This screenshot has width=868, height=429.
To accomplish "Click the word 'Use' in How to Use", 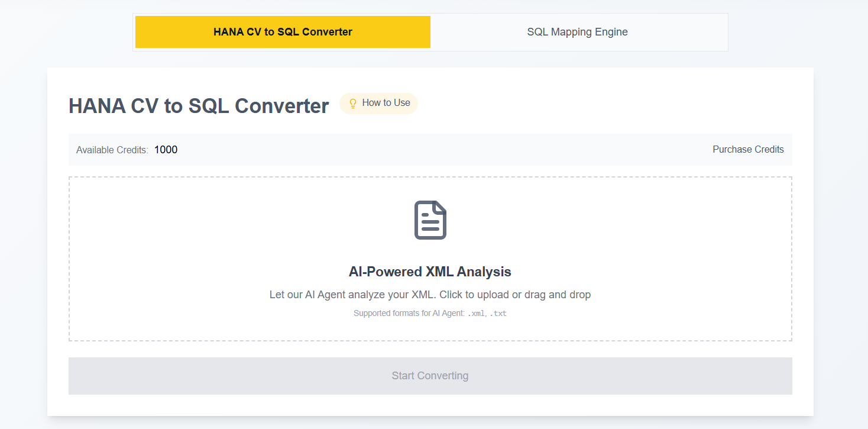I will click(402, 103).
